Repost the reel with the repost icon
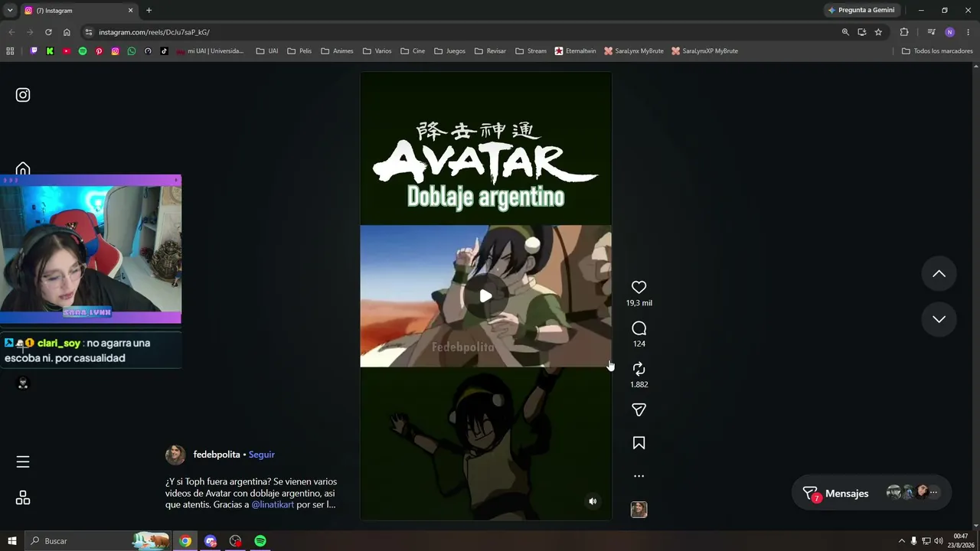Screen dimensions: 980x551 (639, 369)
